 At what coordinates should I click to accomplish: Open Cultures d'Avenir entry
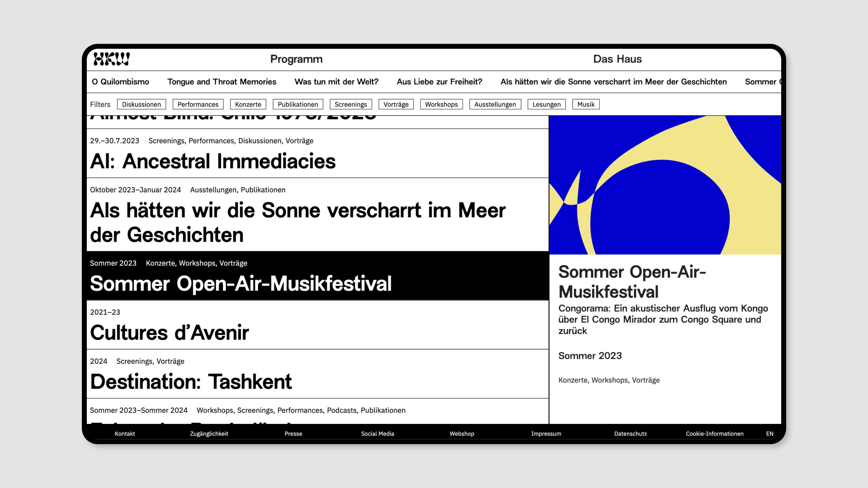(x=317, y=325)
